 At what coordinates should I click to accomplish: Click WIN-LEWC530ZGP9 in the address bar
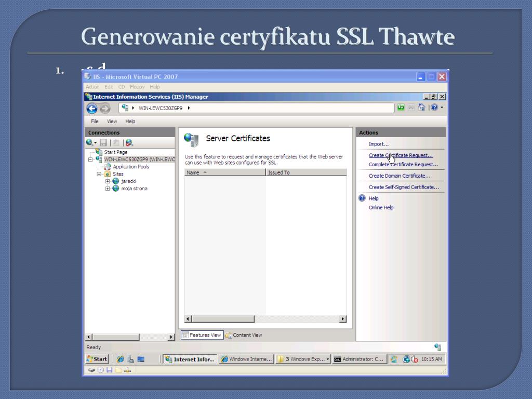pos(161,108)
